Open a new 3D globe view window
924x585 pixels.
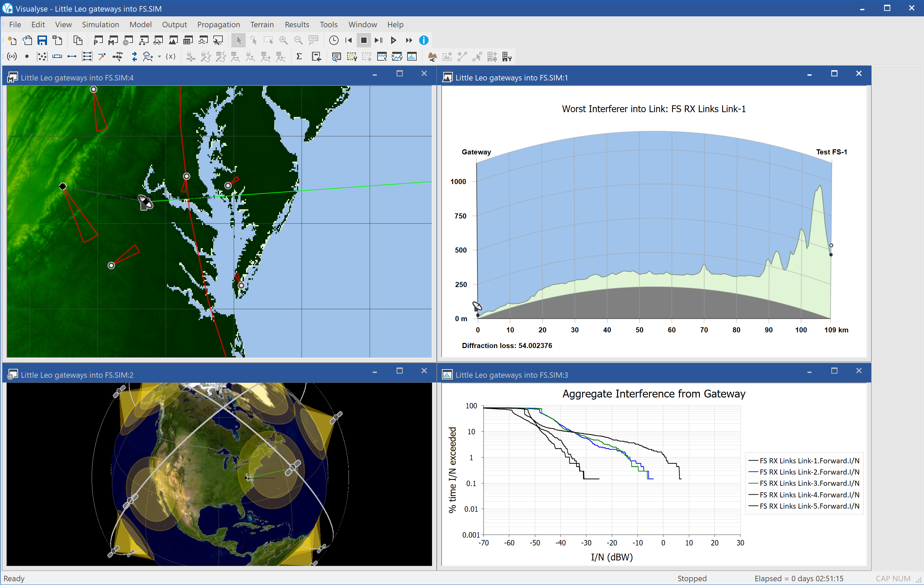pos(128,40)
